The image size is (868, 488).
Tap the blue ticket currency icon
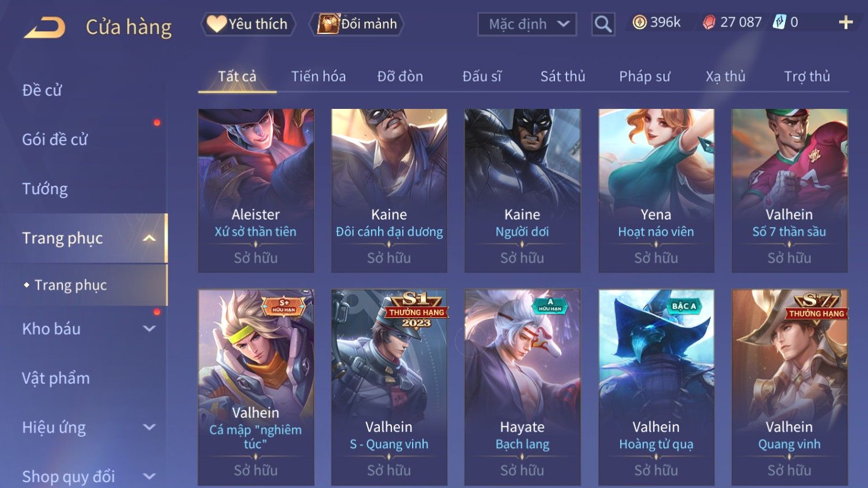[x=779, y=22]
